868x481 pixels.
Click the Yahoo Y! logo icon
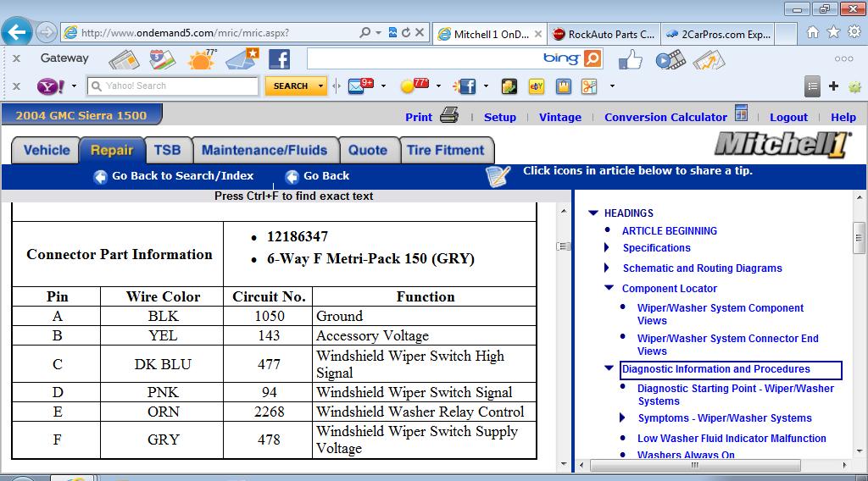[50, 86]
